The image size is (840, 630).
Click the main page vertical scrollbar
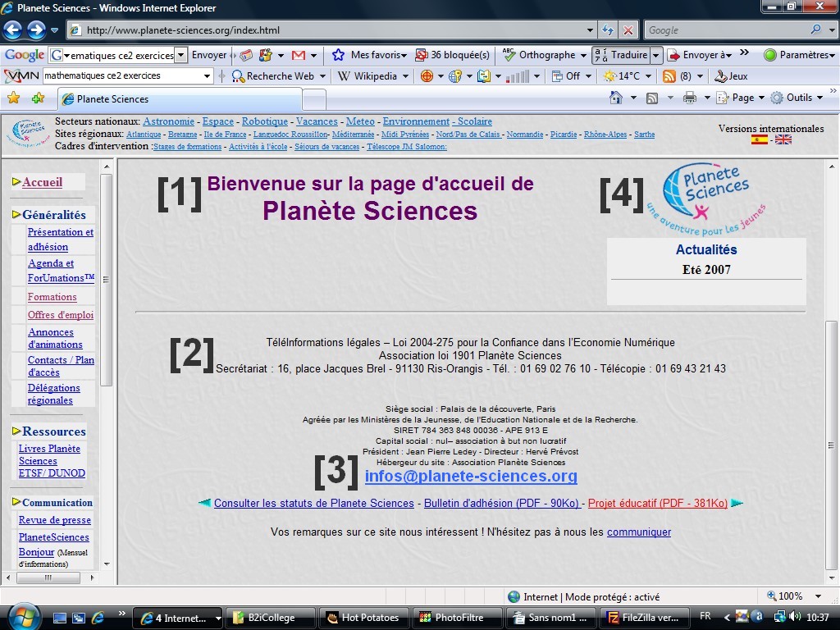pyautogui.click(x=831, y=445)
